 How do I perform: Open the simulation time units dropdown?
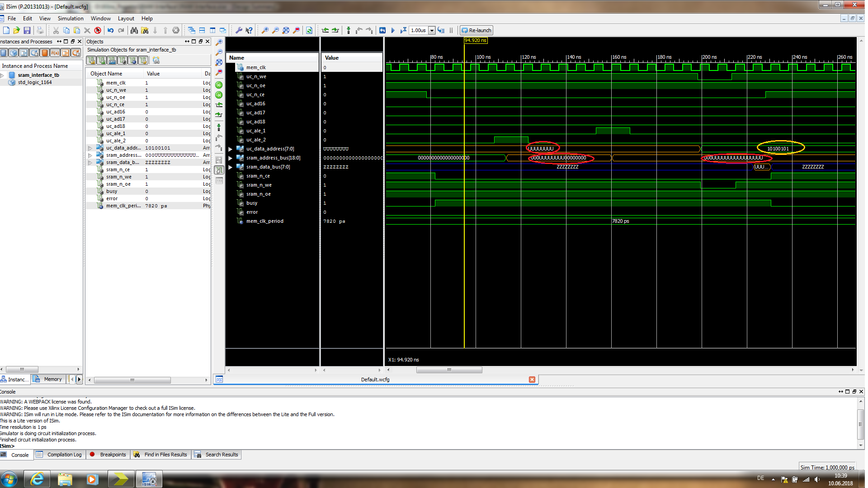(432, 30)
